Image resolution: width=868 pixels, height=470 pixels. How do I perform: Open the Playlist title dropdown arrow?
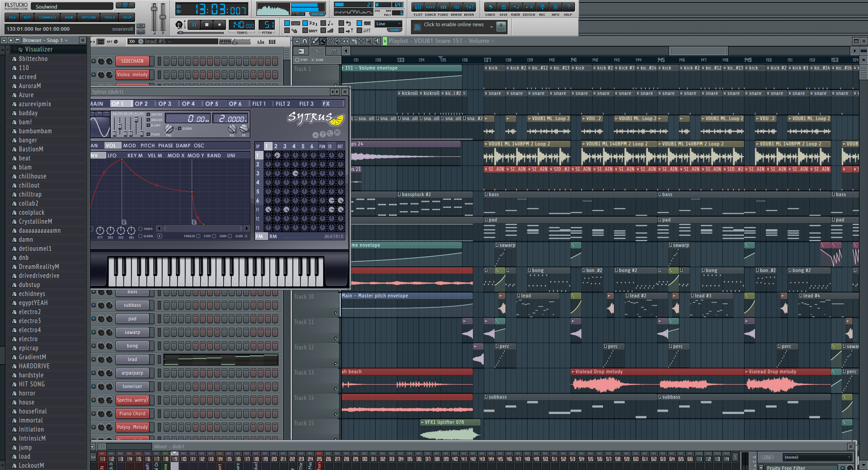click(x=493, y=41)
